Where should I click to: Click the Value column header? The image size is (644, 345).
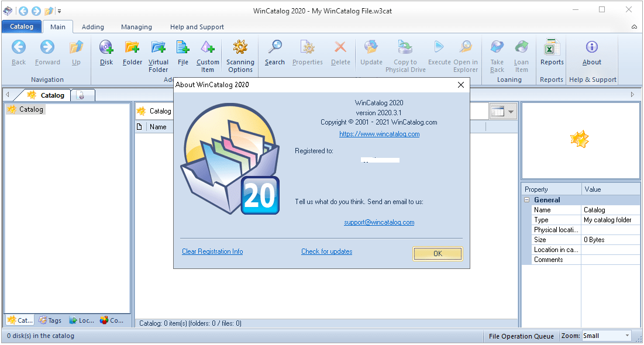(x=611, y=189)
